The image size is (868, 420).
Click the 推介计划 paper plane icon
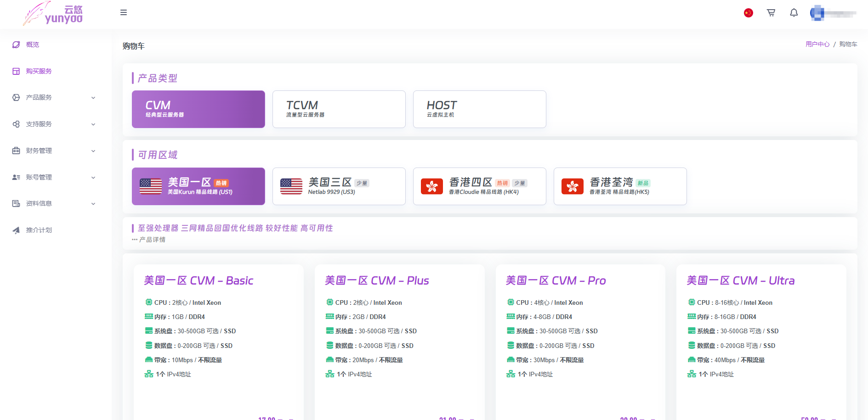coord(16,230)
